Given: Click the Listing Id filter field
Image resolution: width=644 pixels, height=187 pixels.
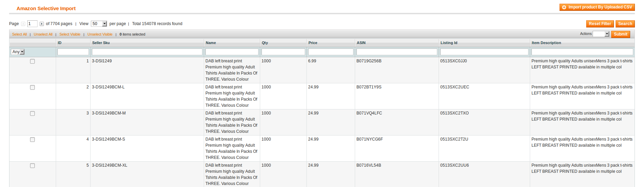Looking at the screenshot, I should coord(484,52).
